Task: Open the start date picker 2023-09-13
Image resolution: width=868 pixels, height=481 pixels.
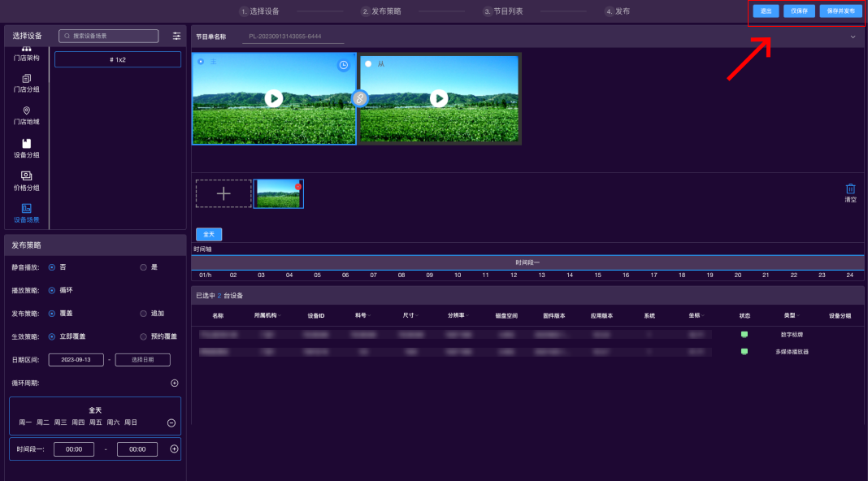Action: click(76, 360)
